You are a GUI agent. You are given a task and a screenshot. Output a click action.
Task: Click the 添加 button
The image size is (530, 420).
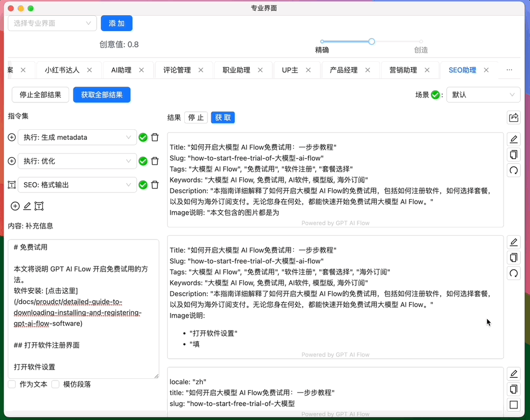(x=117, y=23)
